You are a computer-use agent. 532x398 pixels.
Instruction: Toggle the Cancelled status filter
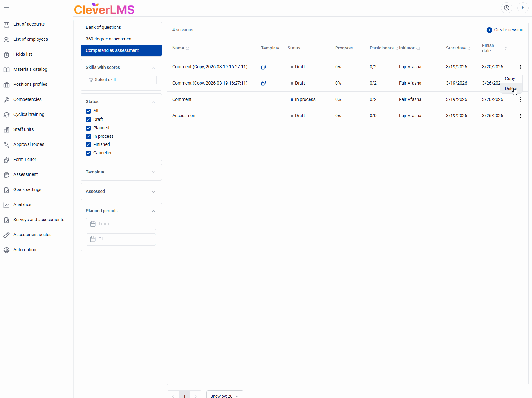(88, 153)
